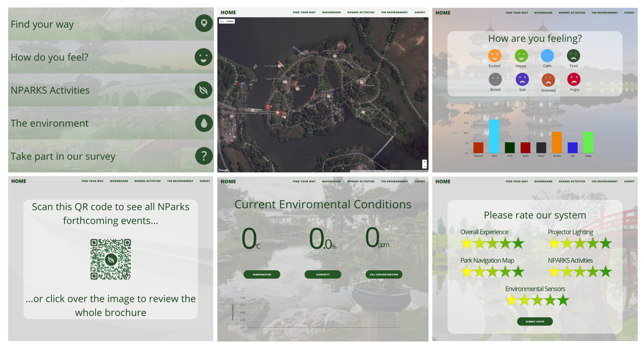The image size is (644, 348).
Task: Click the map zoom-in plus button
Action: (x=424, y=162)
